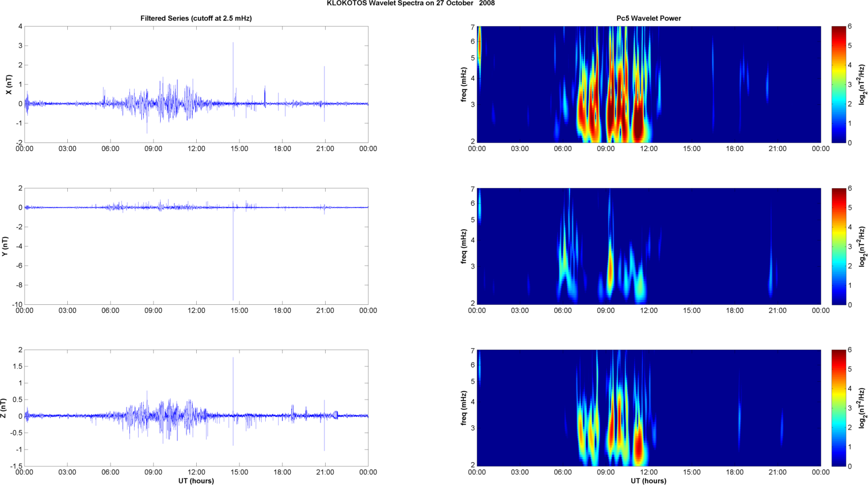Select the 'Pc5 Wavelet Power' heading
Image resolution: width=868 pixels, height=485 pixels.
648,18
